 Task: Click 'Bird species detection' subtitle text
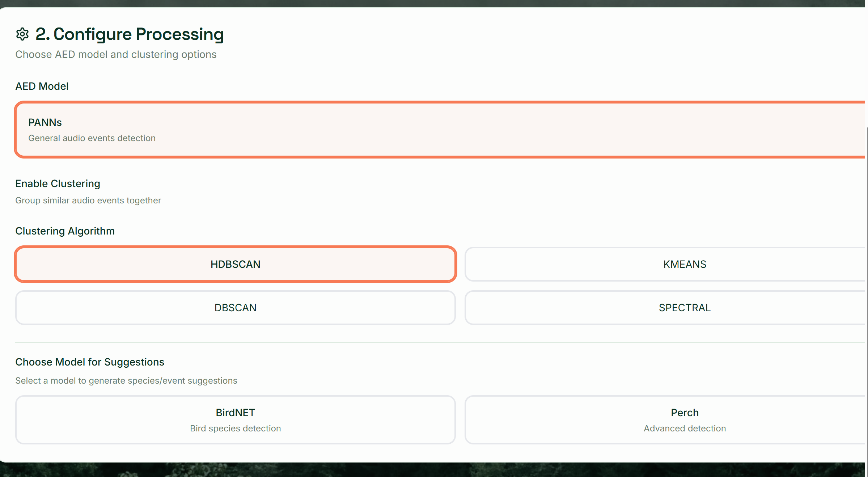(x=235, y=429)
